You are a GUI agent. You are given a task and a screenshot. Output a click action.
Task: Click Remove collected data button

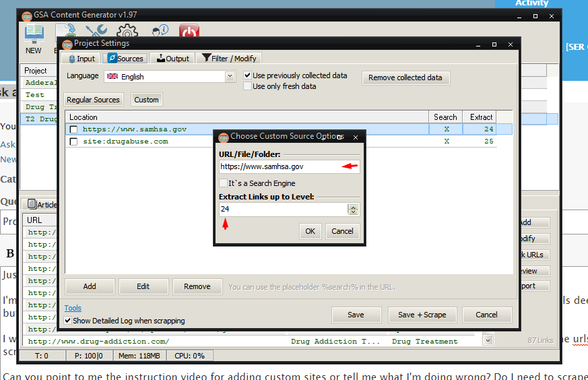point(405,77)
